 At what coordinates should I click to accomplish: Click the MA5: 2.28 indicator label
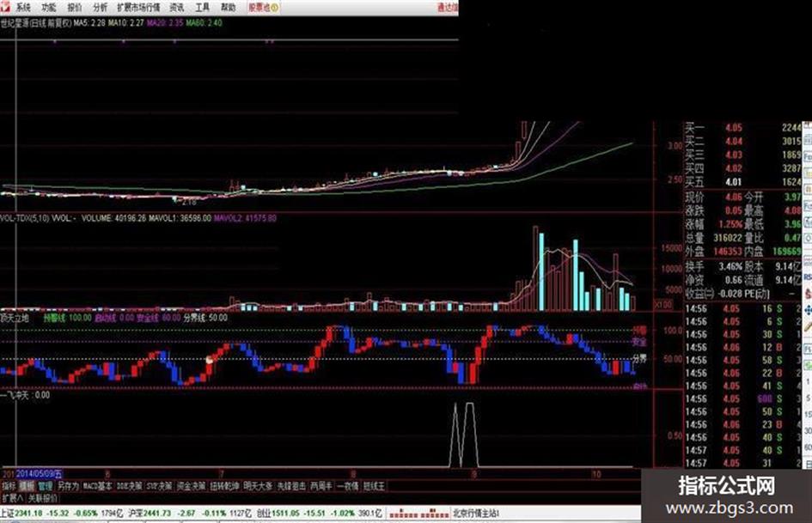click(89, 23)
